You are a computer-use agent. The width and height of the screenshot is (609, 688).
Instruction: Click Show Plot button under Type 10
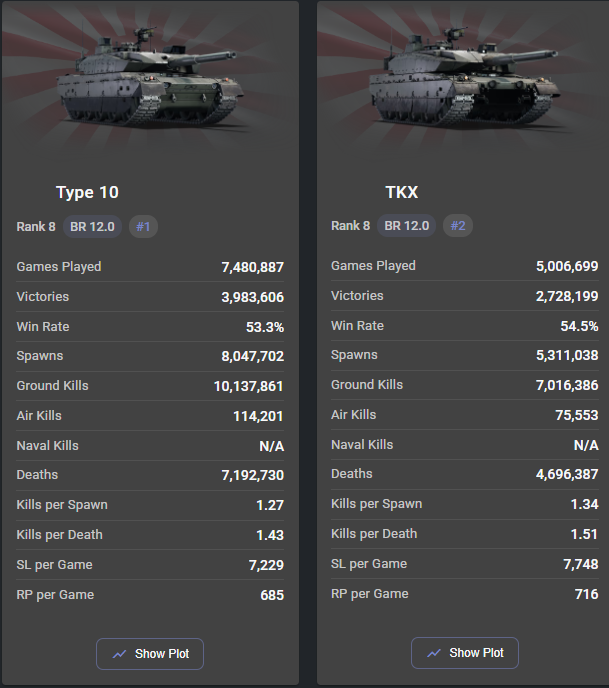[x=150, y=653]
